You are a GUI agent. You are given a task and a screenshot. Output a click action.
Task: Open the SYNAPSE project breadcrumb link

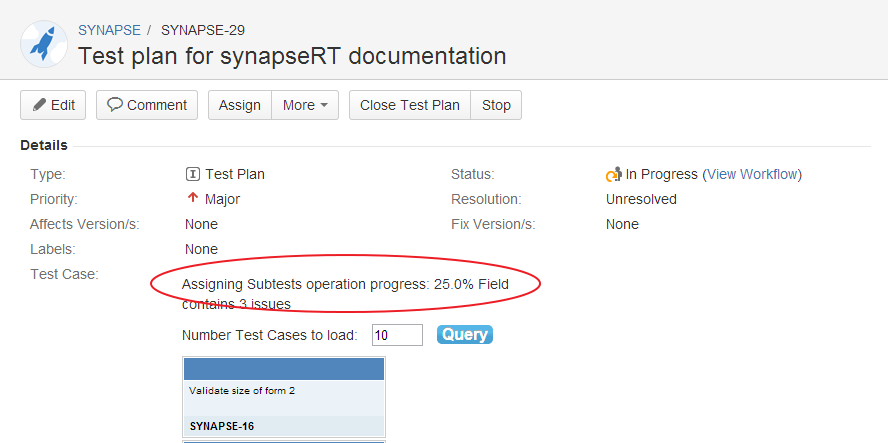pyautogui.click(x=109, y=30)
